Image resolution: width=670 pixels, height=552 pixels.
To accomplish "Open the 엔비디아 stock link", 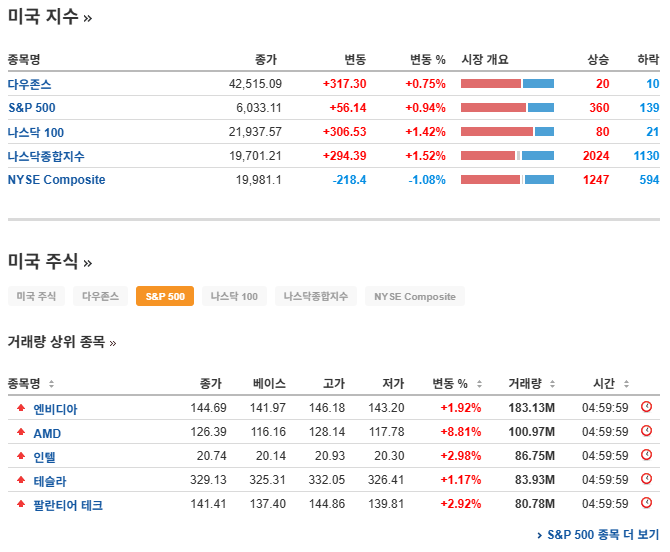I will (55, 409).
